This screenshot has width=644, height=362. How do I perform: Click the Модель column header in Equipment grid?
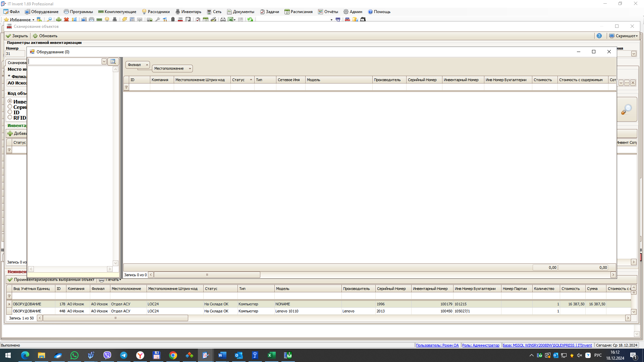[x=339, y=80]
